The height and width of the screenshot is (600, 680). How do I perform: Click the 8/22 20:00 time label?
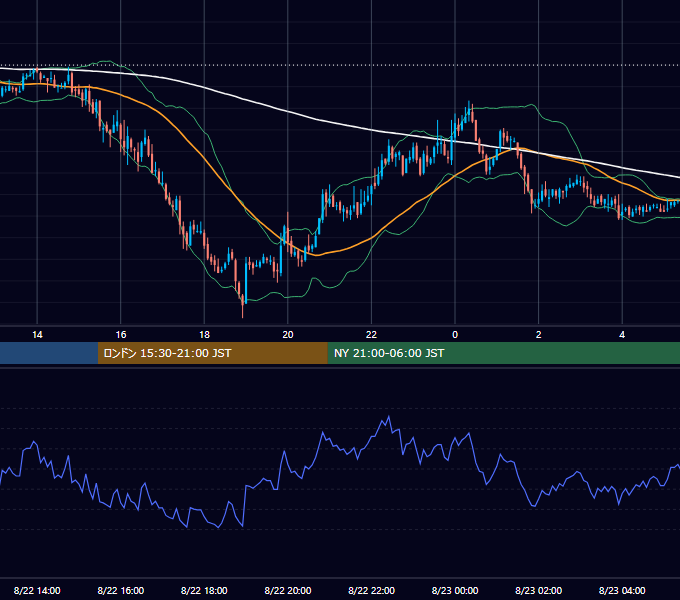pyautogui.click(x=288, y=590)
